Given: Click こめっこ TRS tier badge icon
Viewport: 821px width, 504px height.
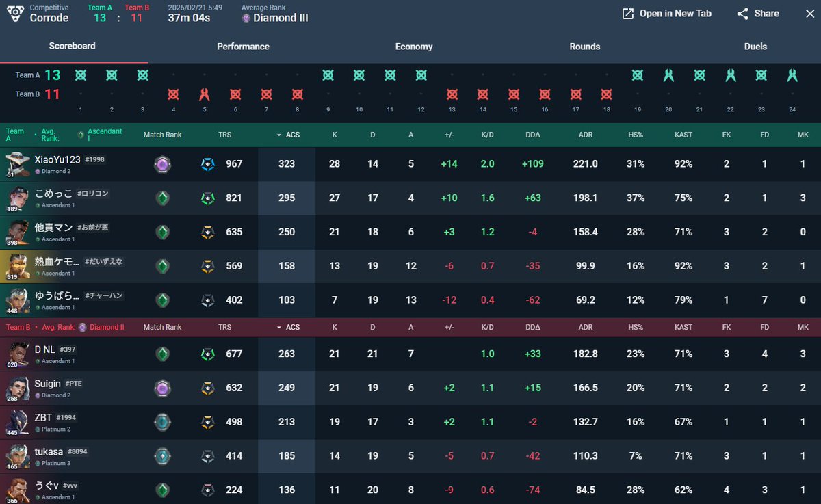Looking at the screenshot, I should click(207, 198).
